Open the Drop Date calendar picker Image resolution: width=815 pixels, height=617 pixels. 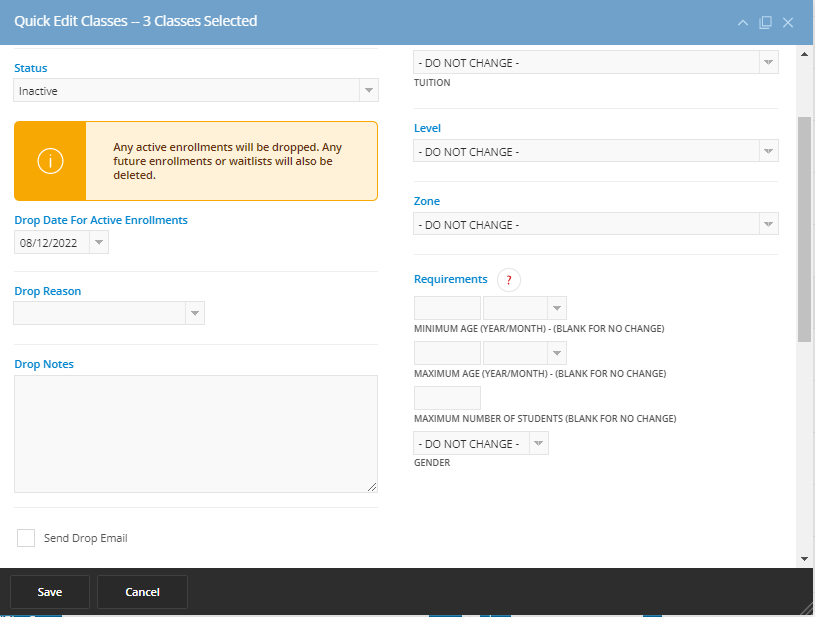point(98,241)
